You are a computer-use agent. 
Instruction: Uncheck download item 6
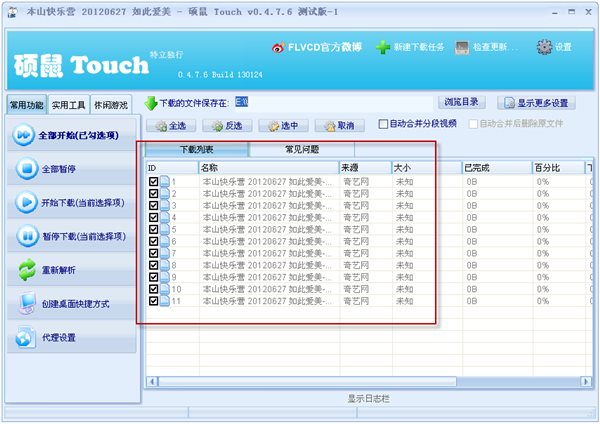point(153,241)
